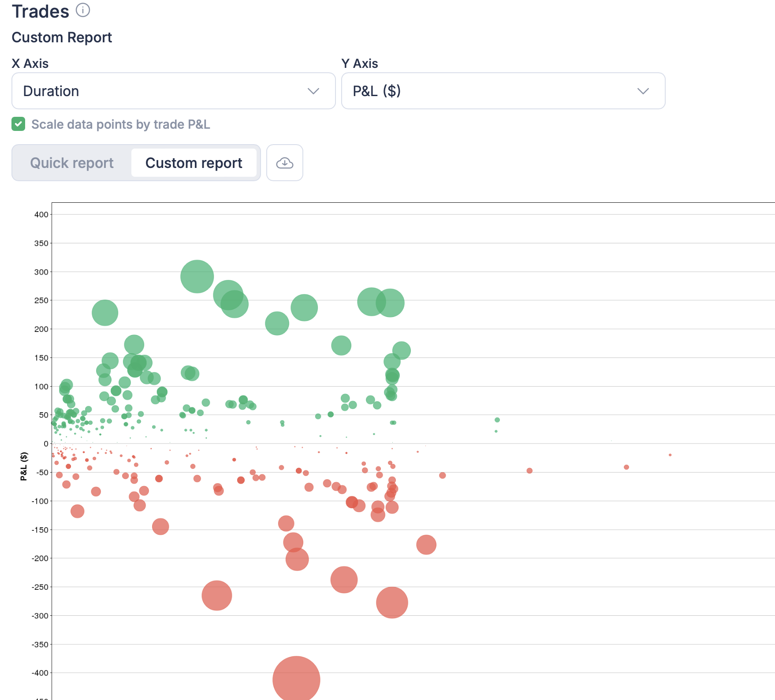
Task: Click the info icon next to Trades
Action: pyautogui.click(x=83, y=10)
